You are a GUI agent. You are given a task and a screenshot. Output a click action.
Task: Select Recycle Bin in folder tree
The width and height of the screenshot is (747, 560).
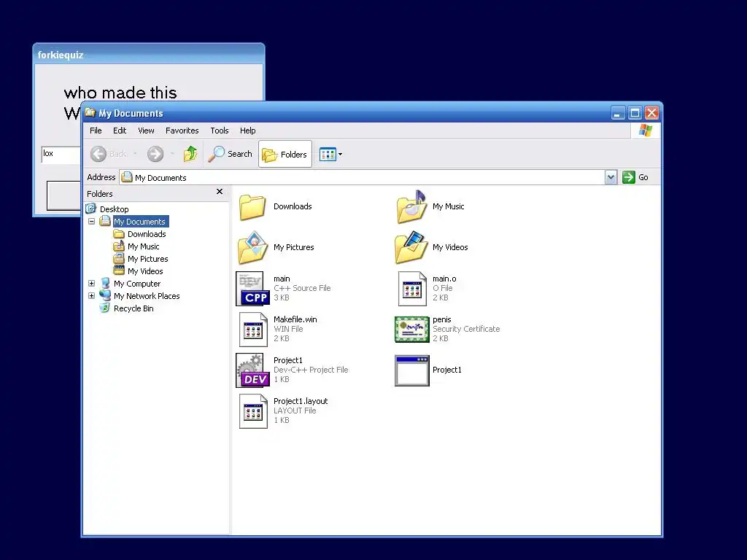click(133, 308)
